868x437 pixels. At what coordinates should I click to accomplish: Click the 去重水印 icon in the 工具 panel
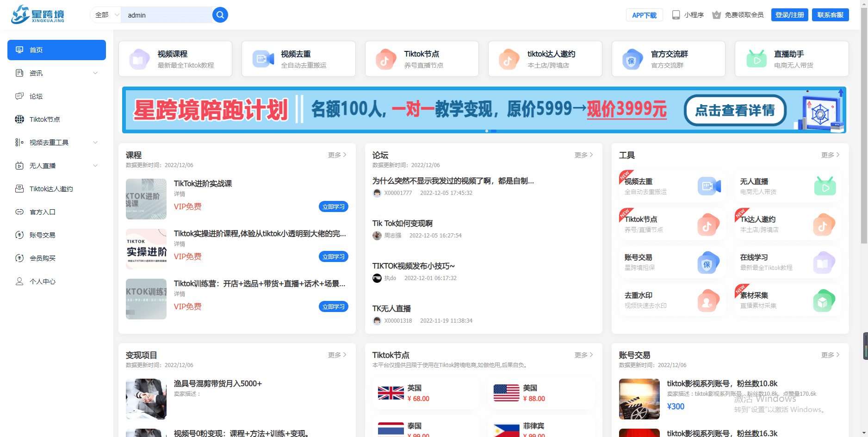click(708, 300)
